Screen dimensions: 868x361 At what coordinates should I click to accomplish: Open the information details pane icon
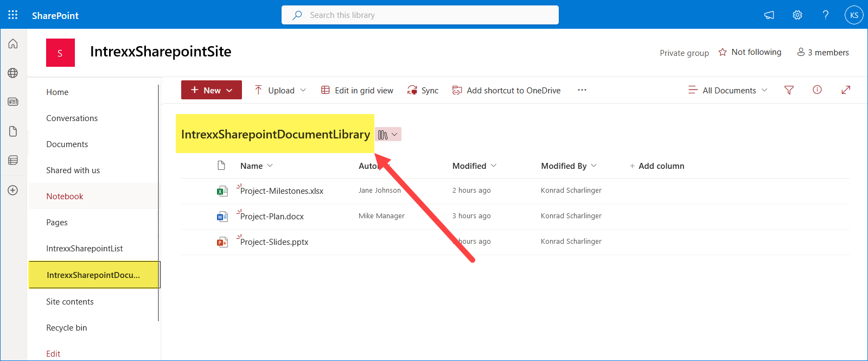point(817,90)
